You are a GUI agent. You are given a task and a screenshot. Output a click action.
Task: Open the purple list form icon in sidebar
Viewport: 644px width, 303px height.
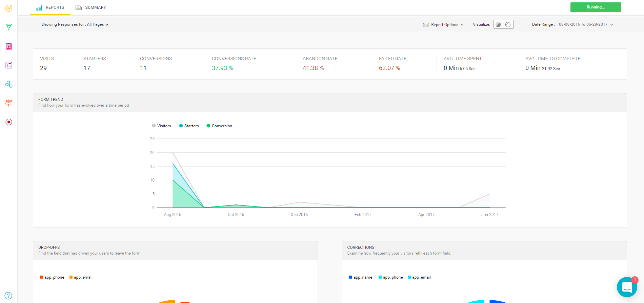[9, 65]
